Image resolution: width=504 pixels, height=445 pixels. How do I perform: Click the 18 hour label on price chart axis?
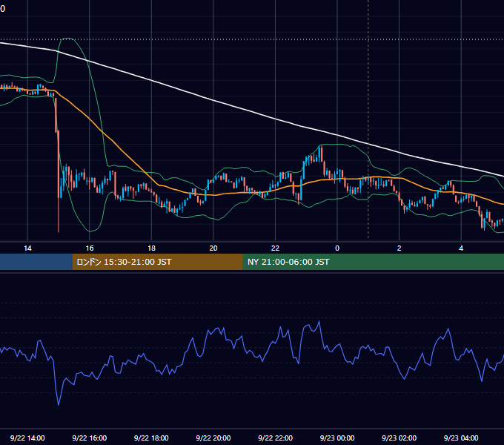[x=151, y=248]
